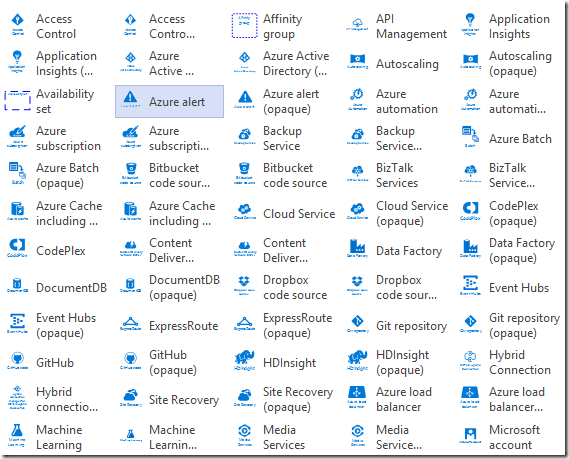Click the Event Hubs (opaque) icon
Viewport: 569px width, 459px height.
(x=17, y=324)
